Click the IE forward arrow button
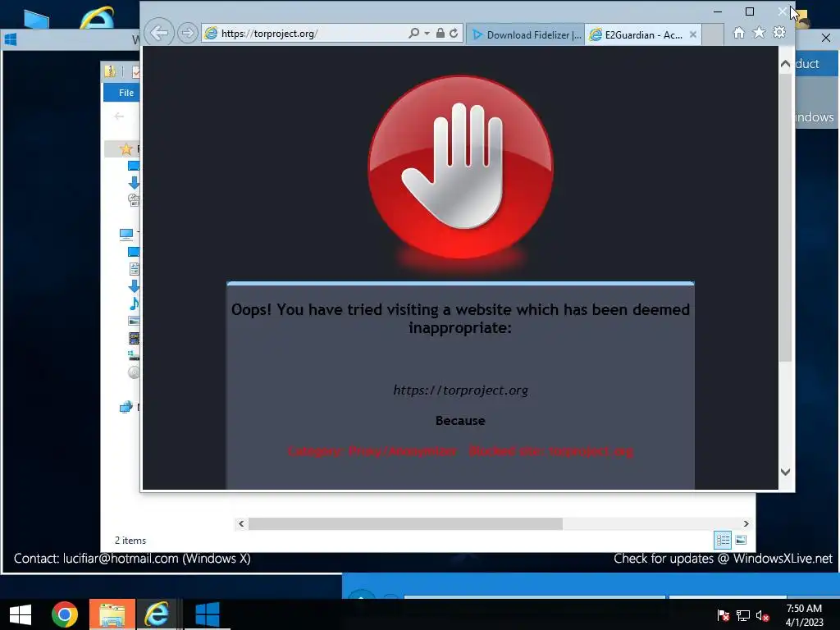This screenshot has height=630, width=840. pyautogui.click(x=187, y=33)
